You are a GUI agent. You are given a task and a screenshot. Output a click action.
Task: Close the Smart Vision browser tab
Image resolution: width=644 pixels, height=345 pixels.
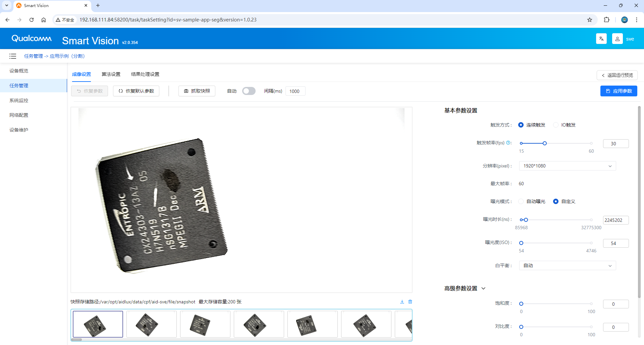(x=86, y=5)
